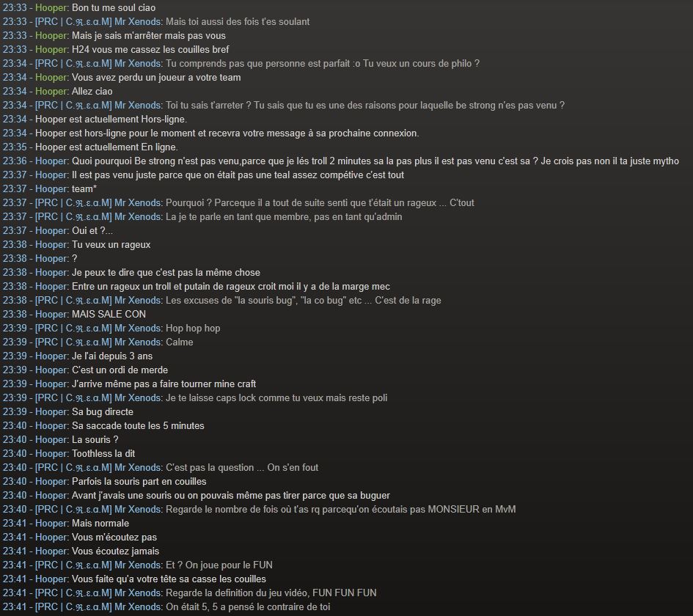
Task: Click Hooper's name beside "Tu veux un rageux"
Action: [52, 245]
